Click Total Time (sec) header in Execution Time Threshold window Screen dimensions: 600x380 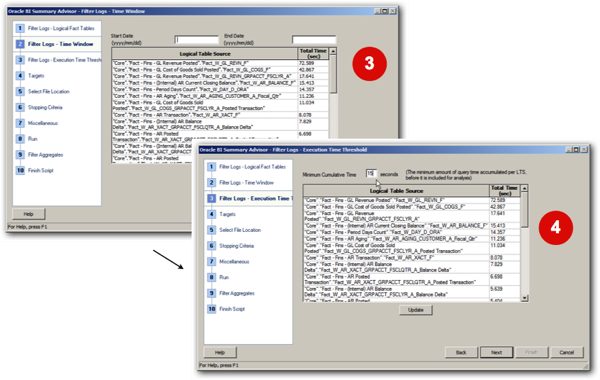(505, 191)
